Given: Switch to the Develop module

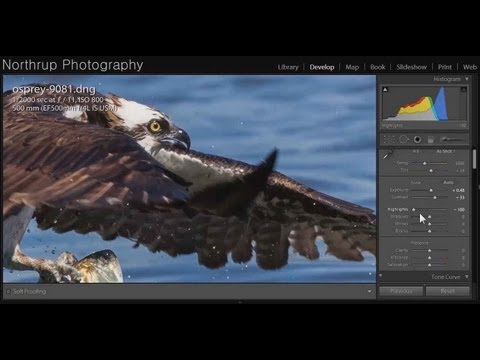Looking at the screenshot, I should (322, 67).
